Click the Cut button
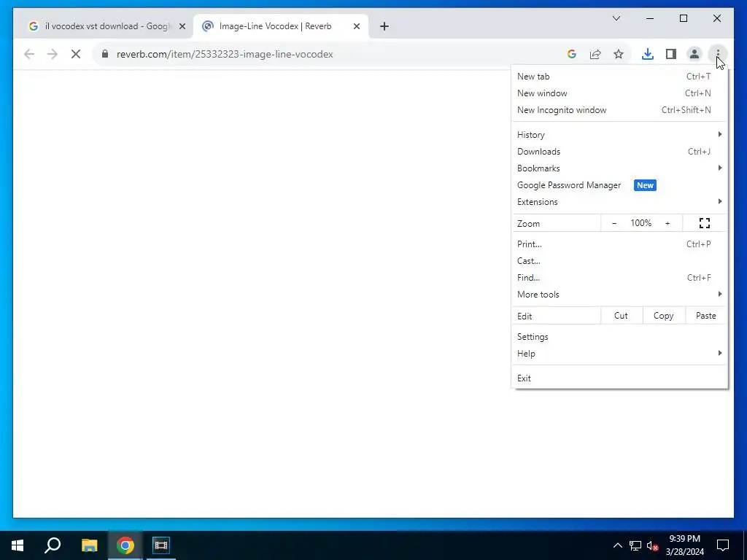The height and width of the screenshot is (560, 747). click(622, 316)
